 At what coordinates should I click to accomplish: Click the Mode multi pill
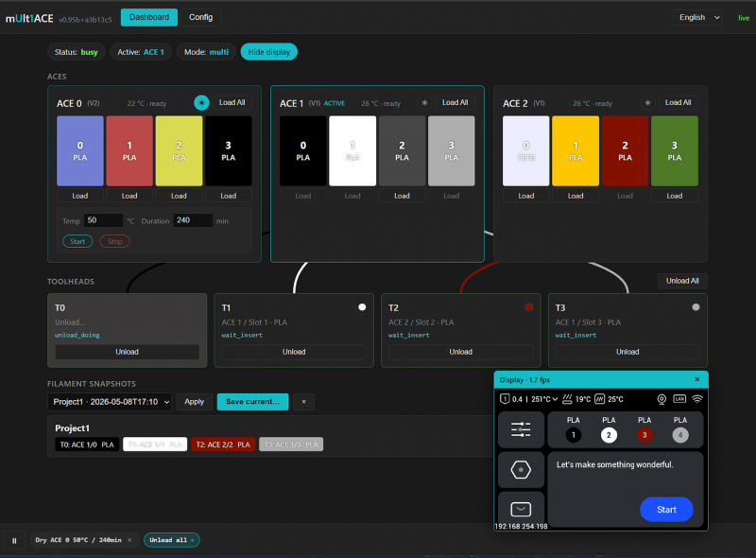[x=206, y=52]
